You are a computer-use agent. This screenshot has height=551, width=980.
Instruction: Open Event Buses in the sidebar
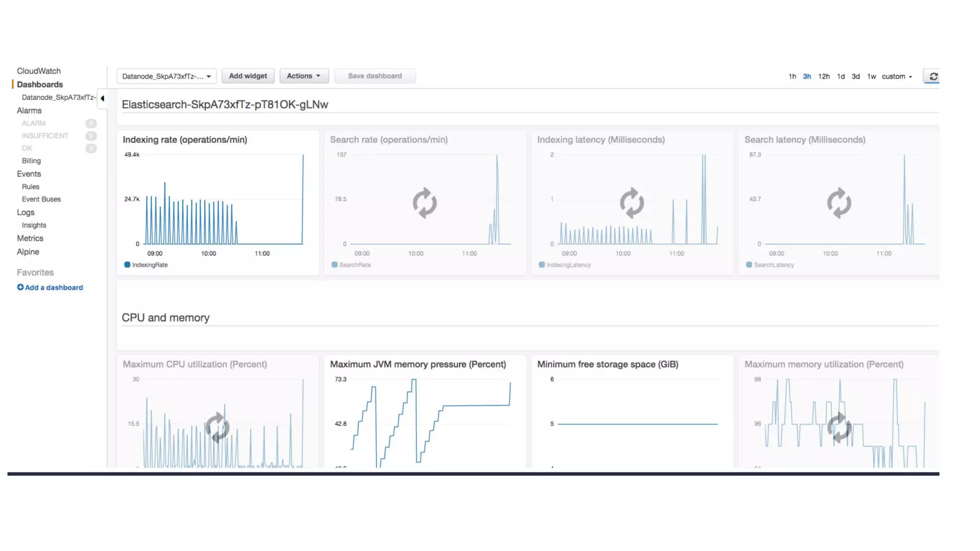[41, 199]
